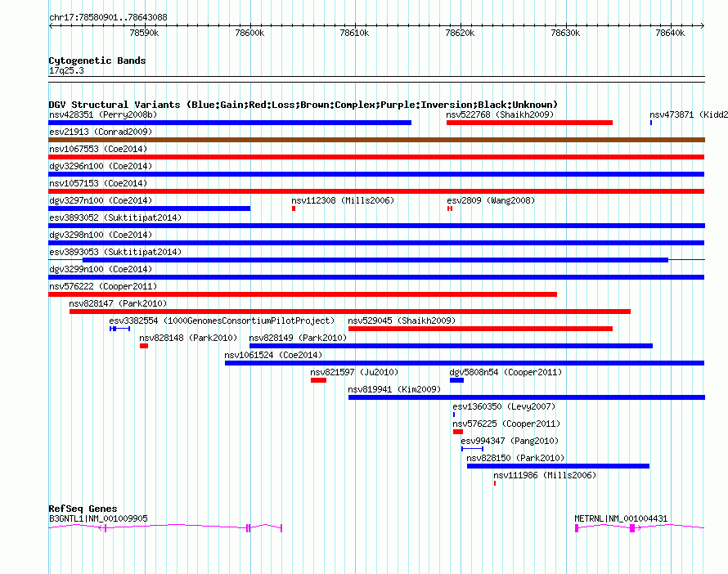Click the nsv111986 (Mills2006) tiny red marker
728x574 pixels.
point(495,483)
